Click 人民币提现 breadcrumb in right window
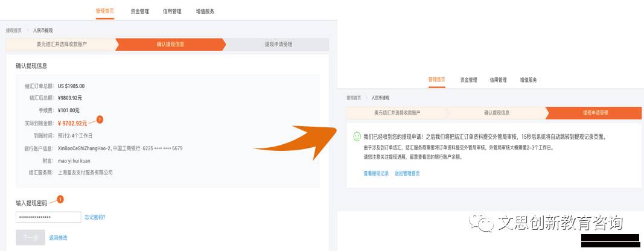 pos(380,98)
